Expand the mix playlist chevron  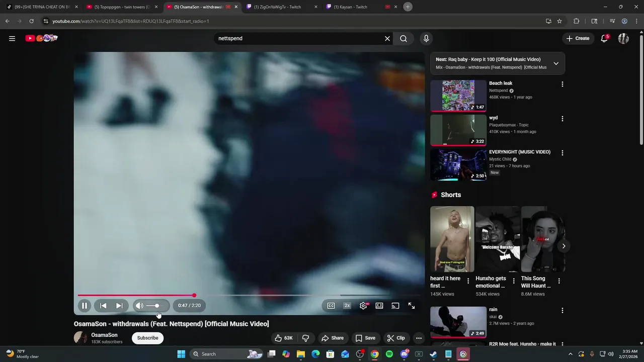[556, 63]
